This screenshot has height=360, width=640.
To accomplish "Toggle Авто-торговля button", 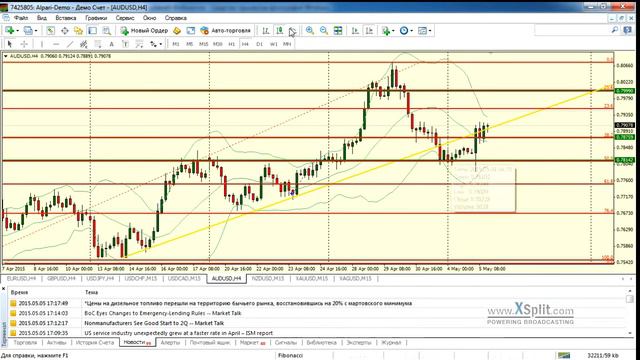I will [x=225, y=31].
